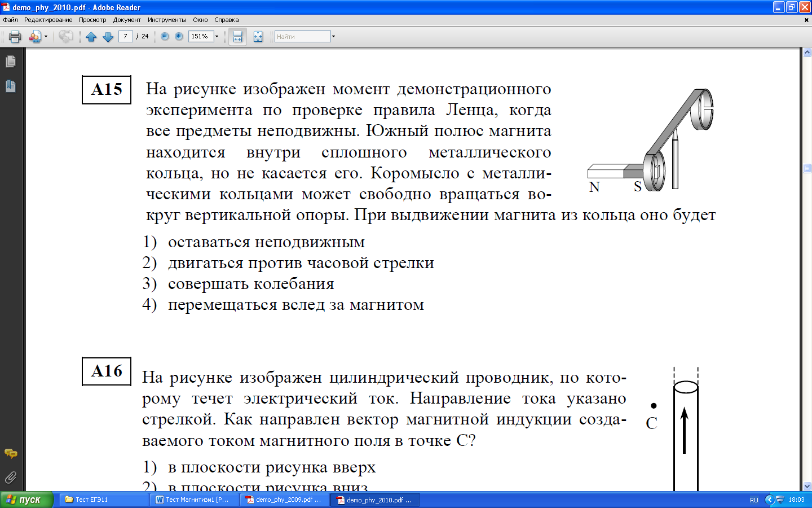Open the Attachments paperclip panel

click(x=11, y=478)
